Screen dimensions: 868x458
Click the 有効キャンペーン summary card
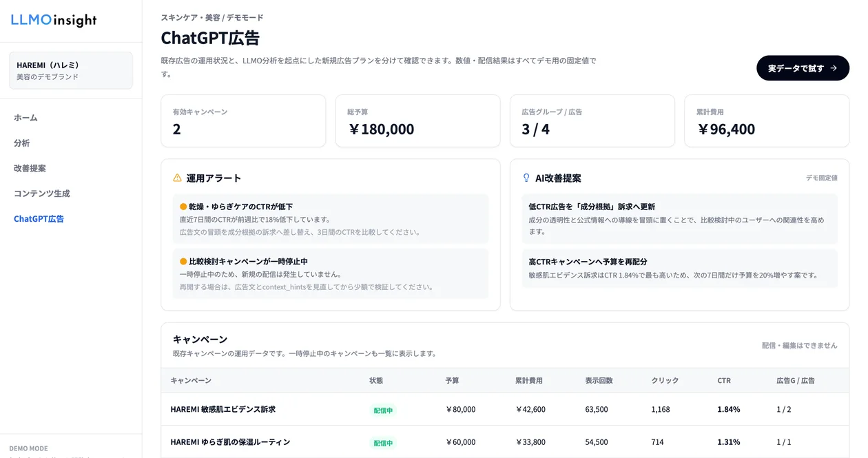243,121
